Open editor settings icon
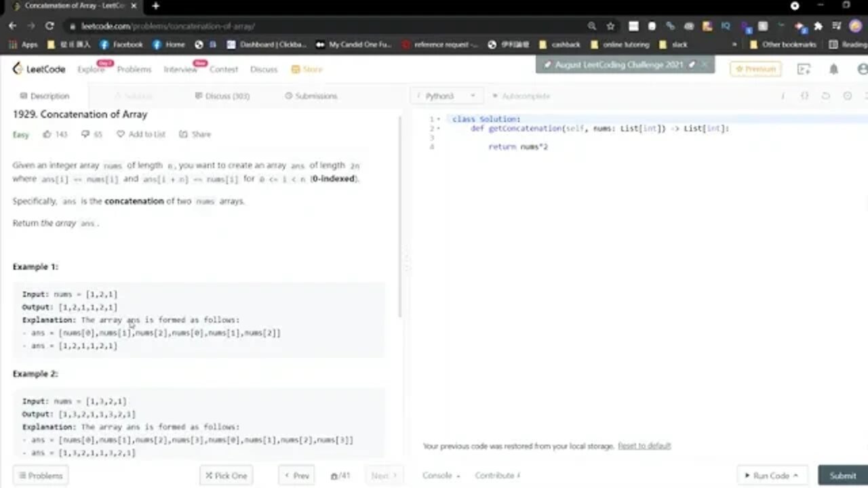This screenshot has height=488, width=868. (x=847, y=96)
